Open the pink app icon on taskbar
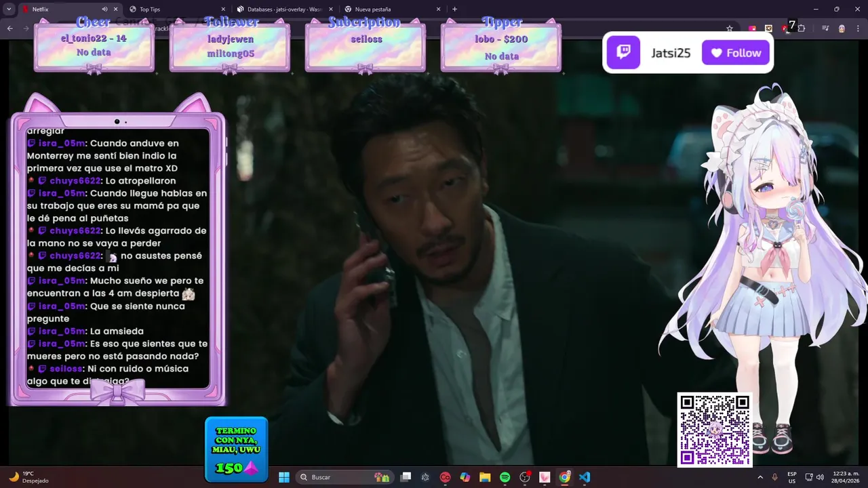Image resolution: width=868 pixels, height=488 pixels. point(545,477)
